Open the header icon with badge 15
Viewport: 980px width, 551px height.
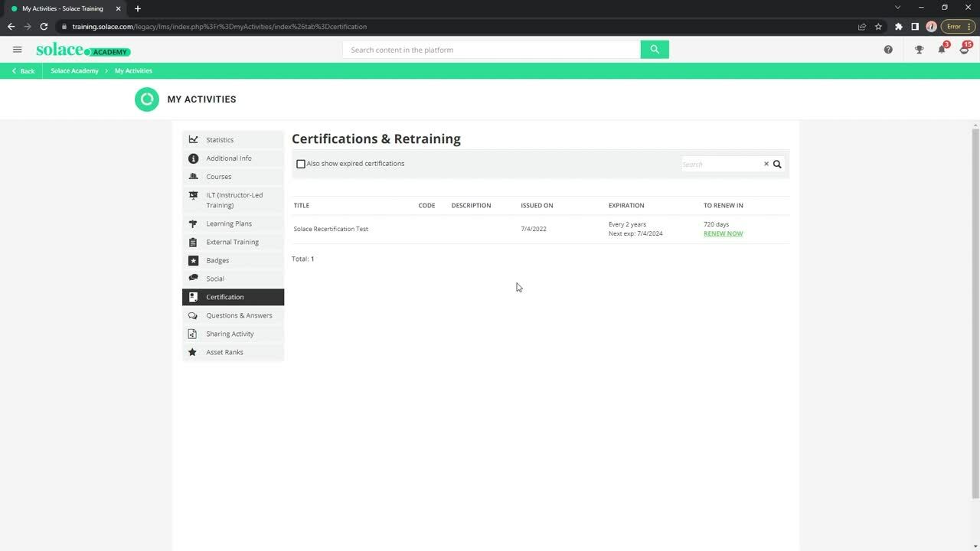(x=965, y=49)
